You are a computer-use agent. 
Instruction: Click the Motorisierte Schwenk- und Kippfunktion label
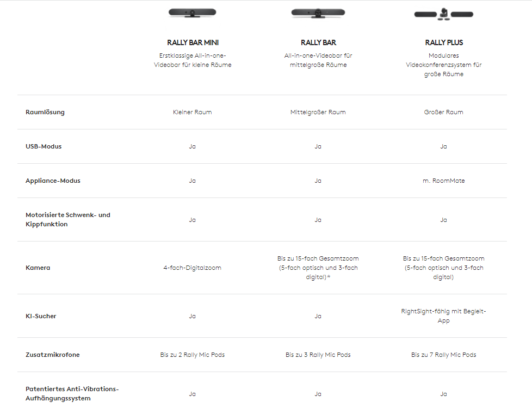67,219
